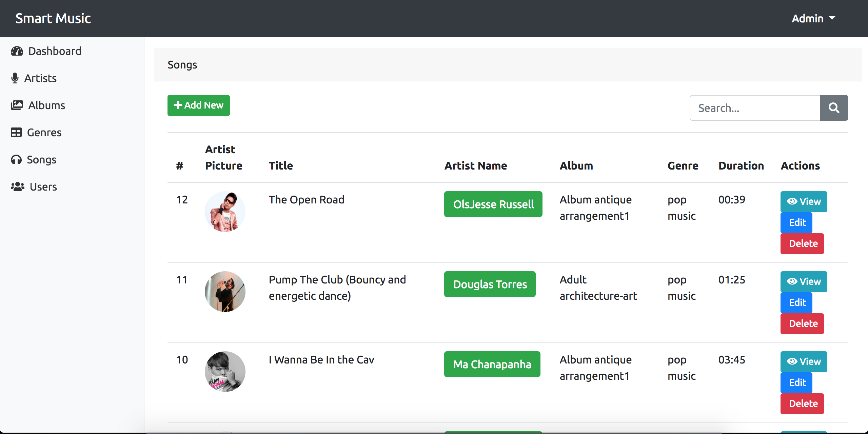
Task: Click Add New song button
Action: pyautogui.click(x=198, y=105)
